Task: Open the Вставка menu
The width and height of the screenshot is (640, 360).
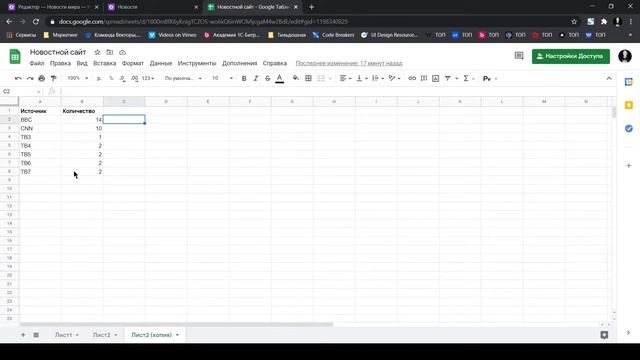Action: pyautogui.click(x=104, y=63)
